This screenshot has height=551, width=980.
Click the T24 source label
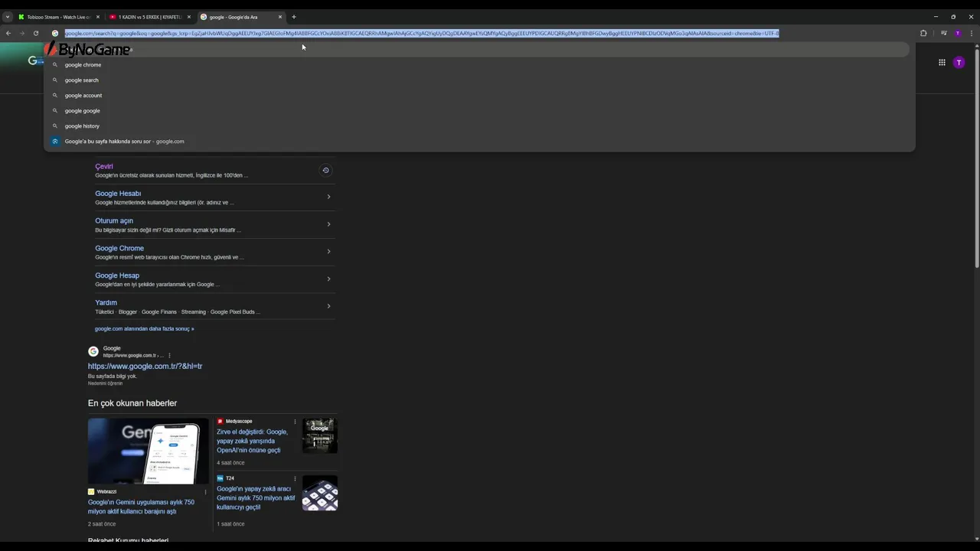(x=230, y=479)
